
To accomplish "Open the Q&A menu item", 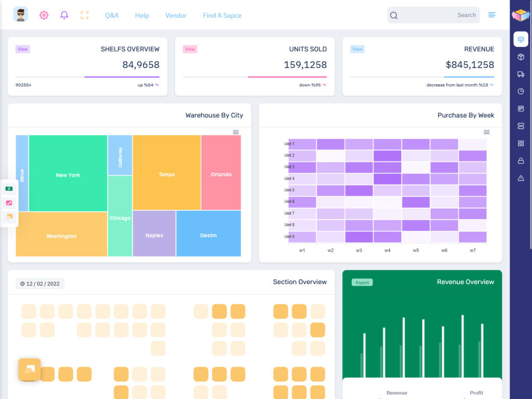I will 112,15.
